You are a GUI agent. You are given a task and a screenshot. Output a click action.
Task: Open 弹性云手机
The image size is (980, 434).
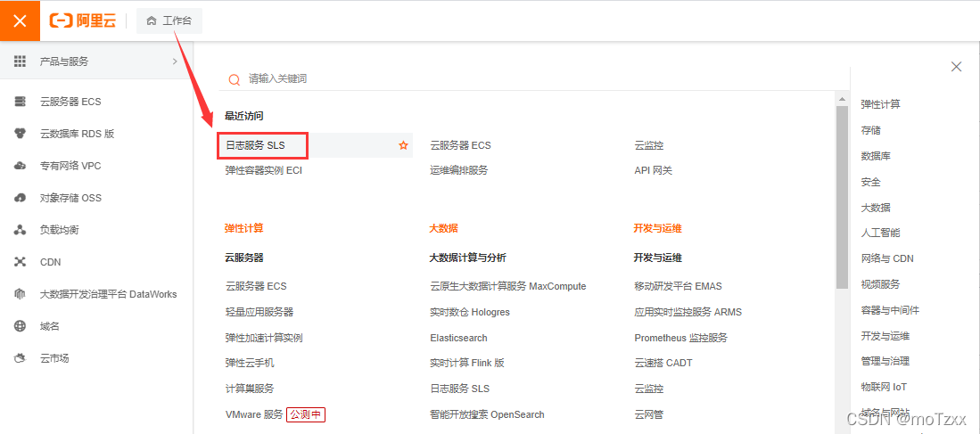point(250,363)
